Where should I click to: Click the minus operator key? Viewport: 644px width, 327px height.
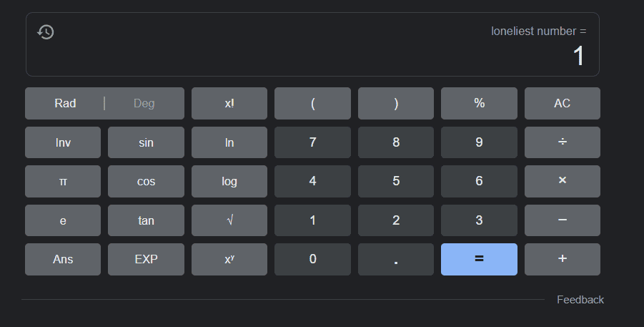click(562, 220)
